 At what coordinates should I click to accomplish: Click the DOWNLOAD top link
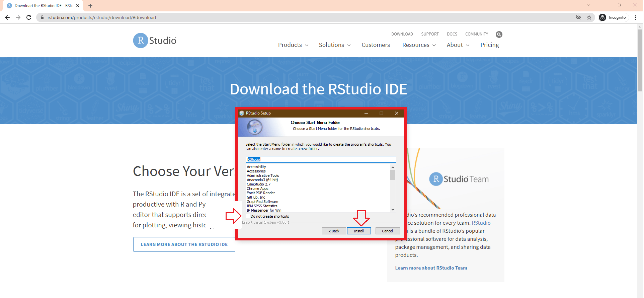[402, 34]
